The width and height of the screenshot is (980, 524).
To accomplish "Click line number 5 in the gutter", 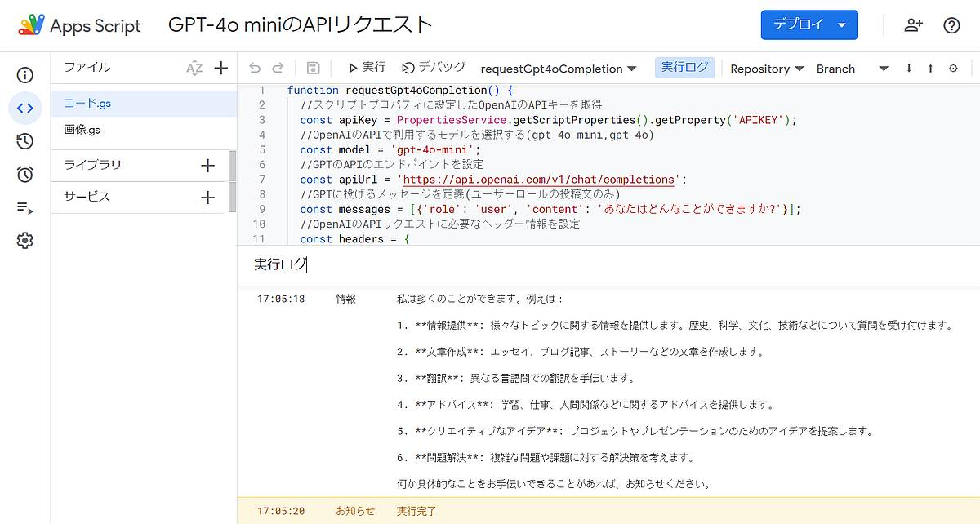I will tap(261, 149).
